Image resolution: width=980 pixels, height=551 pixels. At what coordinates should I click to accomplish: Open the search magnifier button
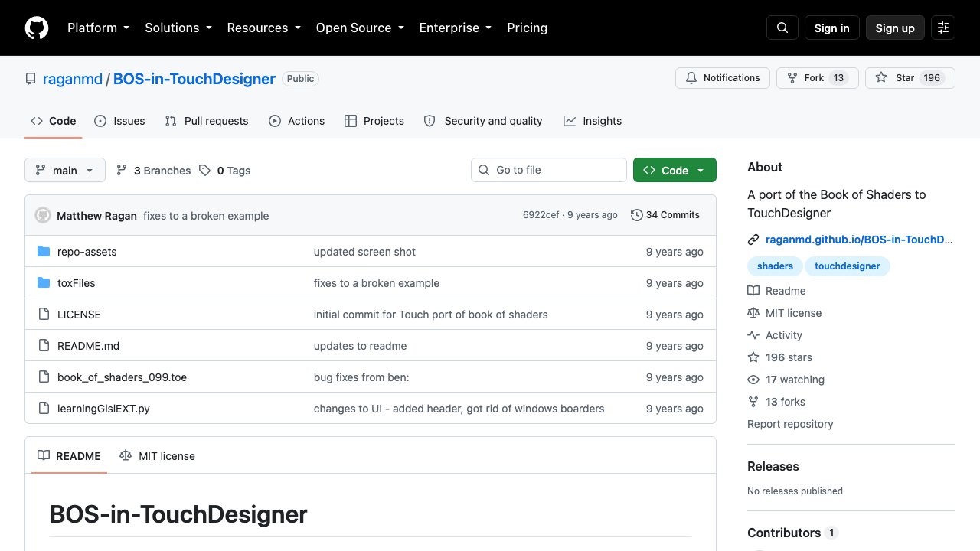782,28
